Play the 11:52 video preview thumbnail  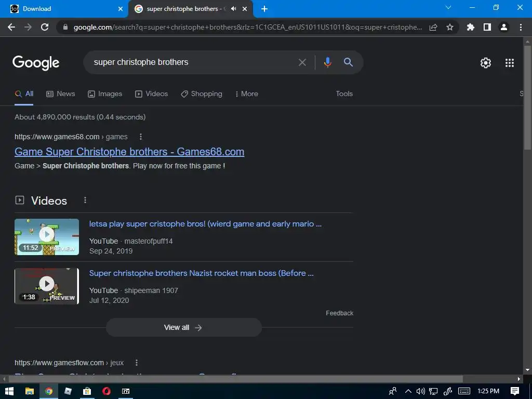pyautogui.click(x=46, y=237)
